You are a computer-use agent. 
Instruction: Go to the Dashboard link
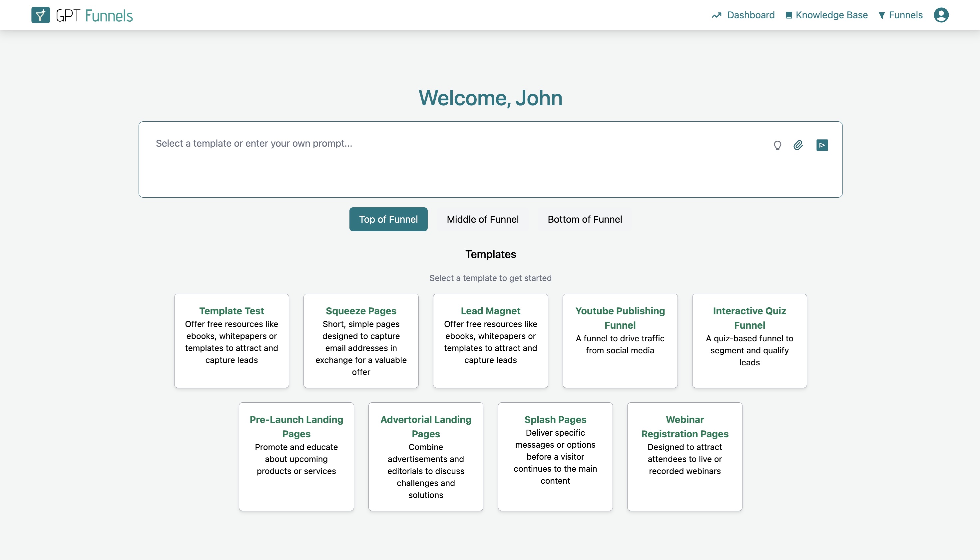(x=750, y=15)
